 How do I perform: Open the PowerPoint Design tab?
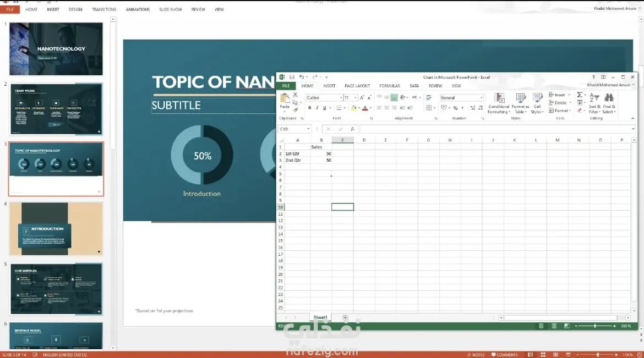coord(75,9)
